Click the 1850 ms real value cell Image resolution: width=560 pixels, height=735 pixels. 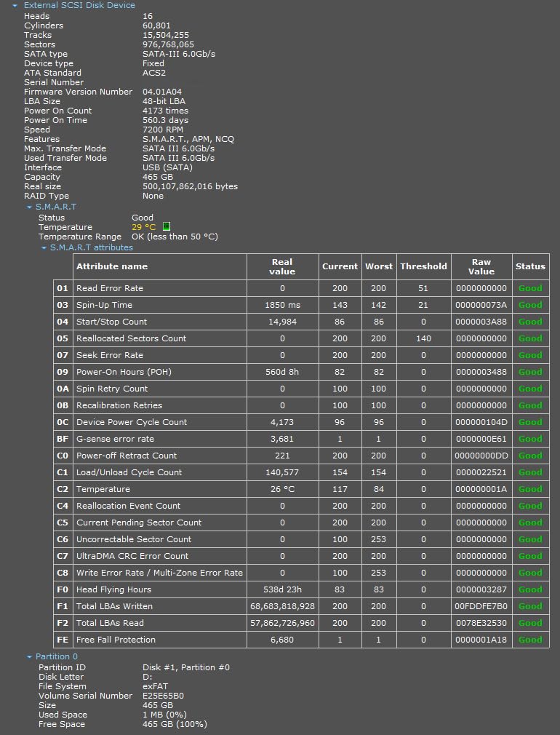tap(283, 305)
